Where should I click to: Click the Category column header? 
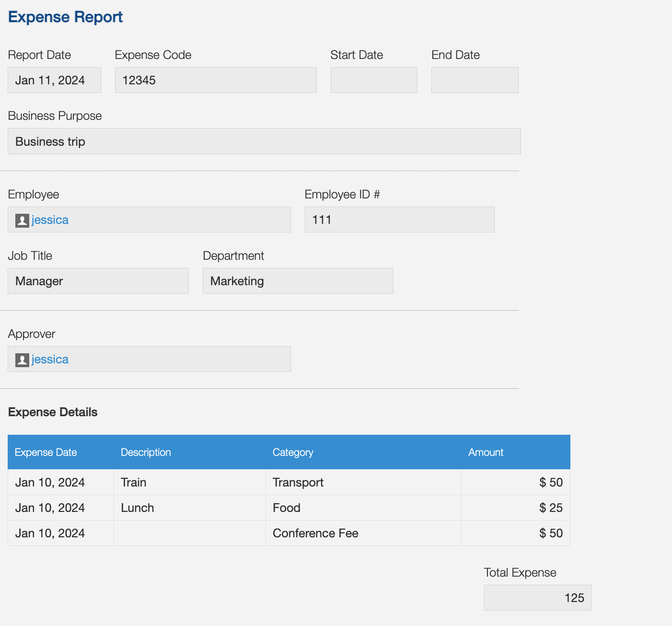[x=293, y=452]
